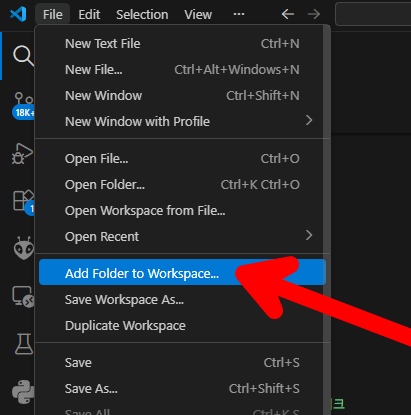This screenshot has height=415, width=411.
Task: Choose Save As... entry
Action: point(182,389)
